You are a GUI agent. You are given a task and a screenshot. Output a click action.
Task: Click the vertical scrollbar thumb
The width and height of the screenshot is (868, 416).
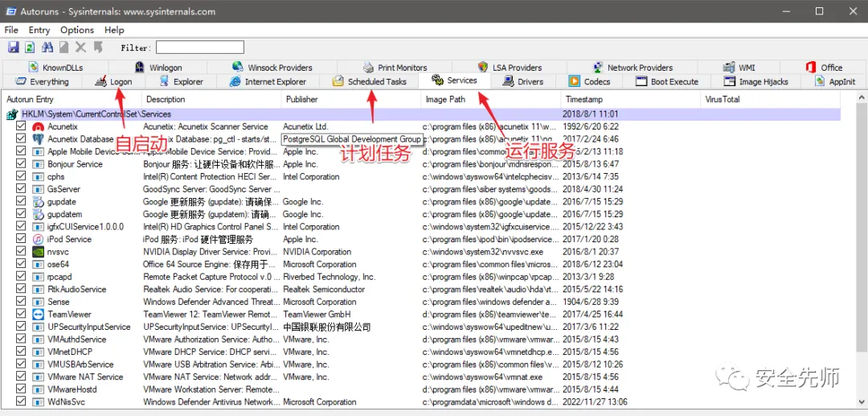tap(862, 227)
